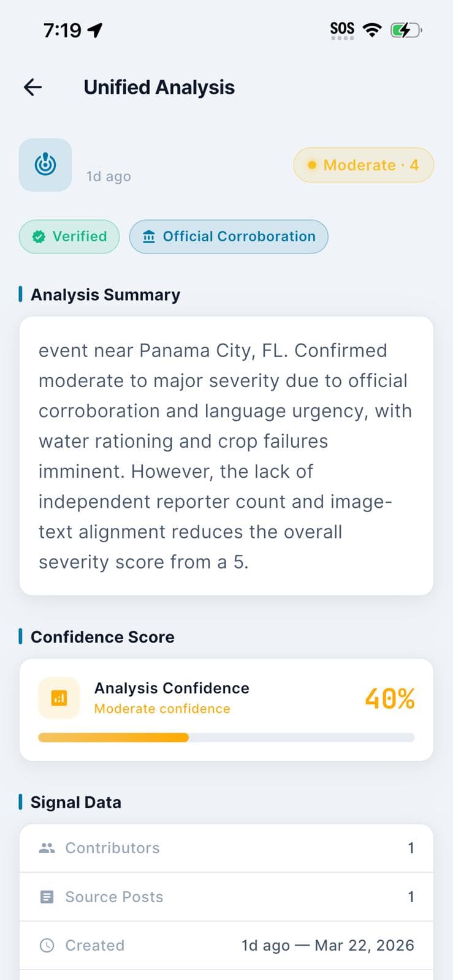The image size is (453, 980).
Task: Click the checkmark icon in Verified badge
Action: (x=38, y=236)
